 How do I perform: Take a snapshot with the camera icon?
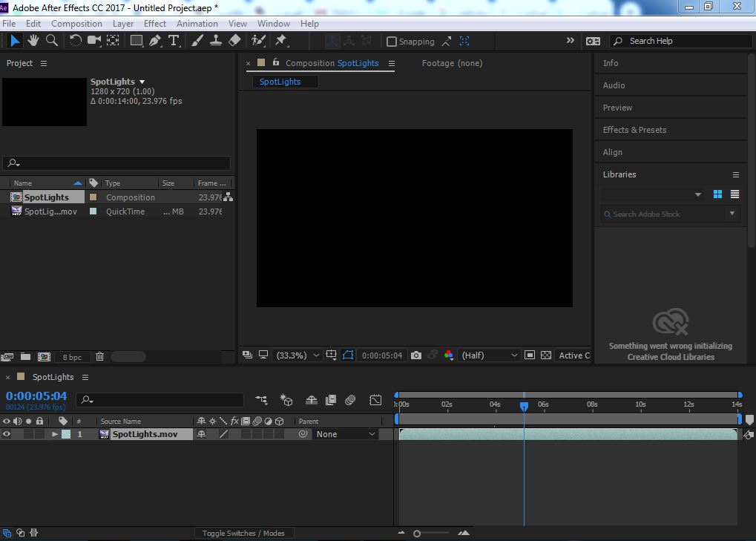[x=416, y=355]
